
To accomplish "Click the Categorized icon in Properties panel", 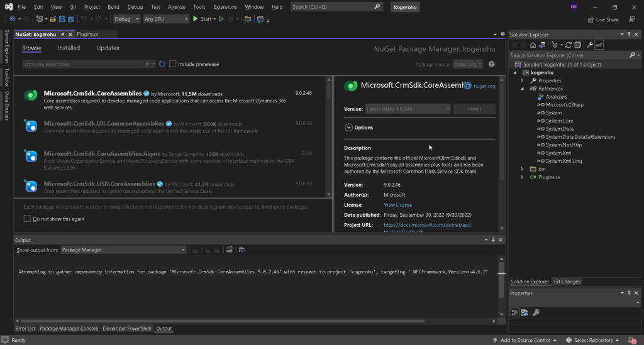I will 514,312.
